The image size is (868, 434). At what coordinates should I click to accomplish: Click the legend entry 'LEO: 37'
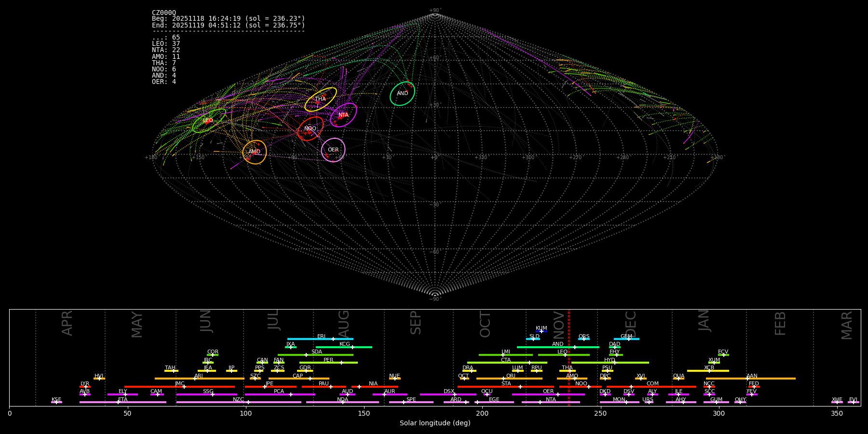(x=166, y=44)
